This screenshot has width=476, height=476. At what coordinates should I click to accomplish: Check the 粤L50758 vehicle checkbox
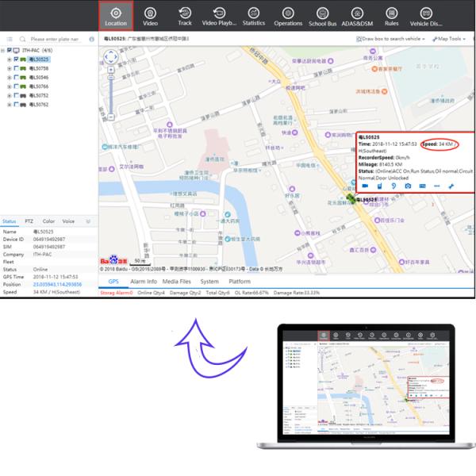click(16, 68)
